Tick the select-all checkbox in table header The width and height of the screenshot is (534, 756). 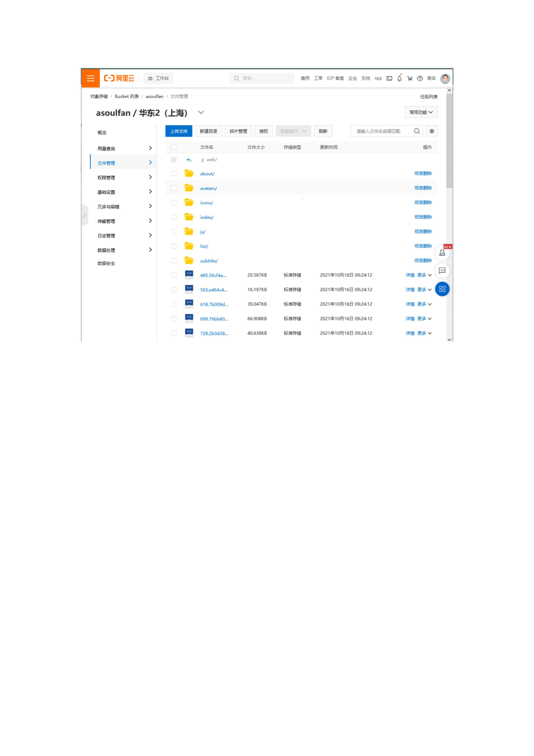click(174, 148)
